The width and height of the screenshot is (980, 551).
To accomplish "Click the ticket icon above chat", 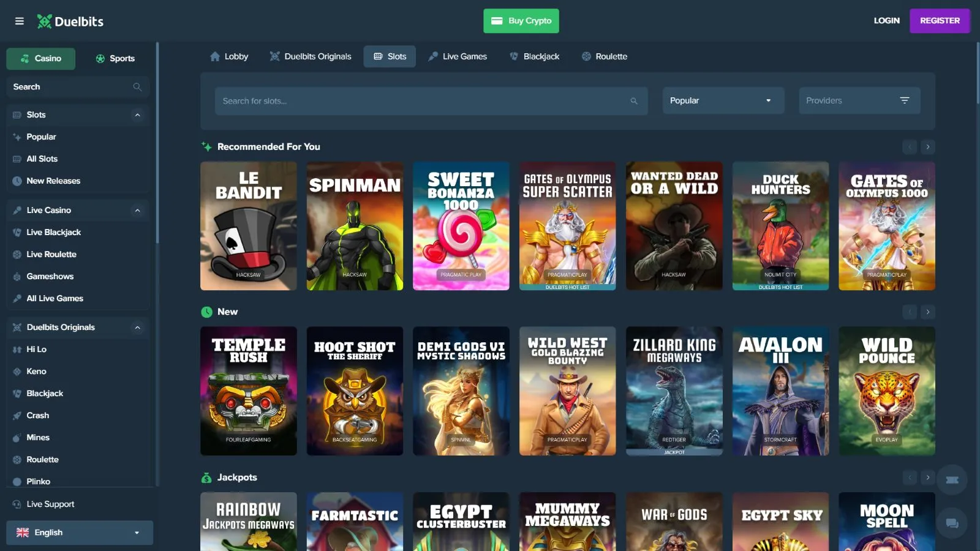I will click(x=952, y=480).
